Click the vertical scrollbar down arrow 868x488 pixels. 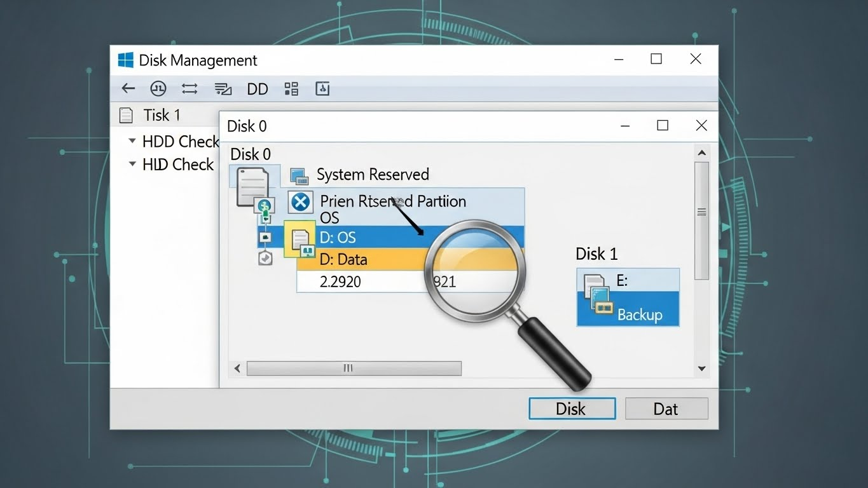(701, 369)
